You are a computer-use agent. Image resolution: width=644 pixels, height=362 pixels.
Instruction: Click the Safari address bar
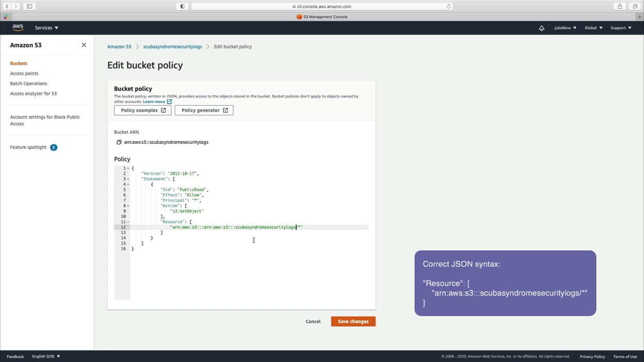[x=322, y=6]
